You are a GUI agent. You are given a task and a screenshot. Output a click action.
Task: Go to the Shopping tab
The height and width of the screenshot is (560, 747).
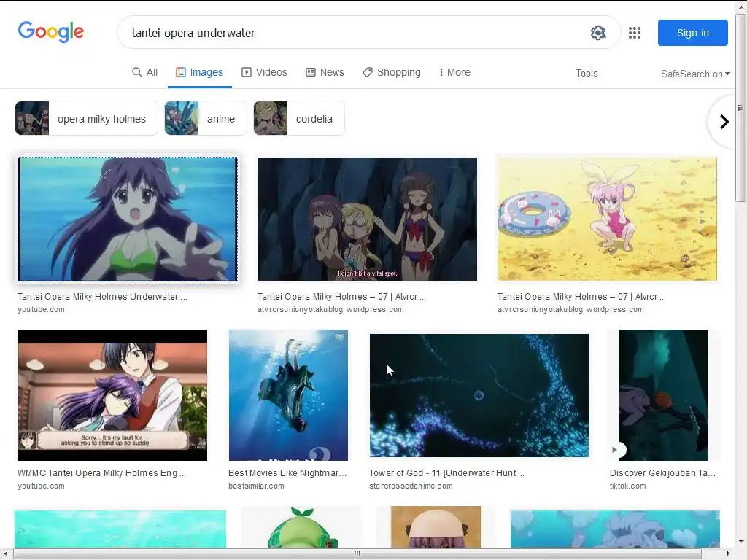[392, 72]
